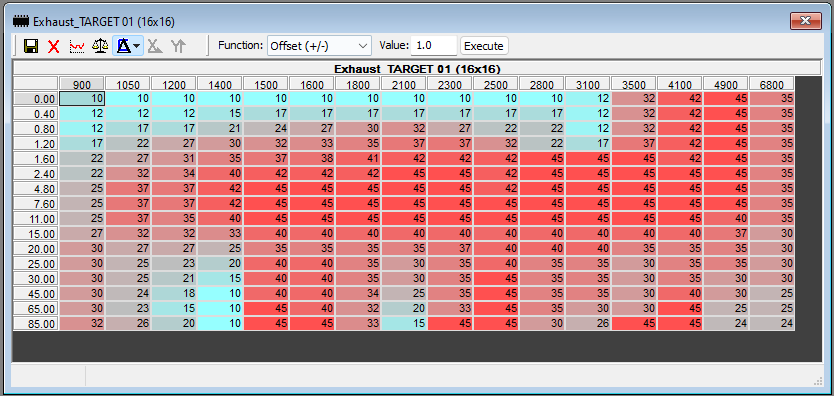Open the arrow beside the blue triangle tool
The image size is (834, 396).
(137, 46)
